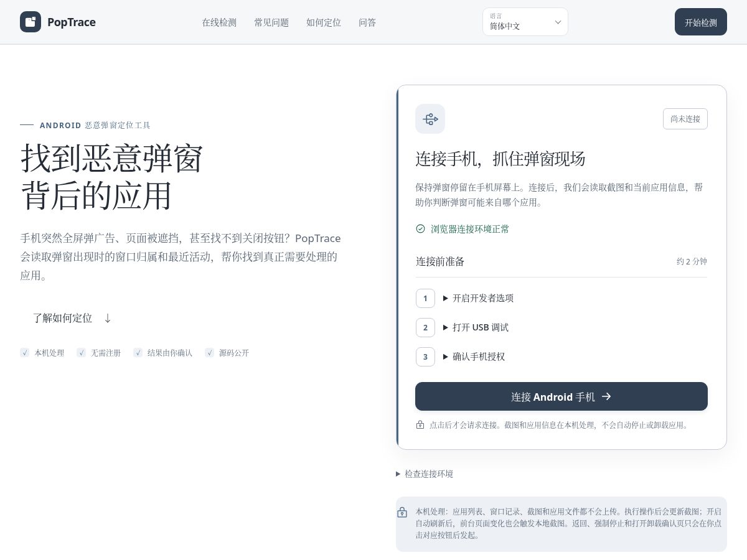Click the down arrow beside 了解如何定位
Image resolution: width=747 pixels, height=560 pixels.
pos(108,318)
